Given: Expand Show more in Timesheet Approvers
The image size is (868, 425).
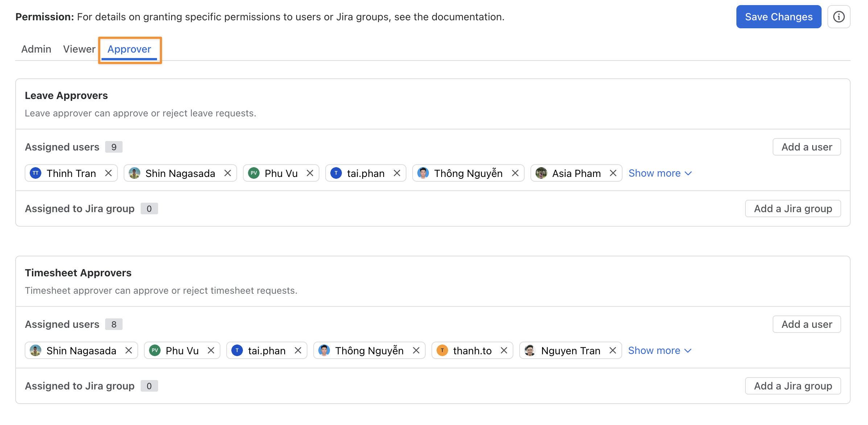Looking at the screenshot, I should 660,351.
